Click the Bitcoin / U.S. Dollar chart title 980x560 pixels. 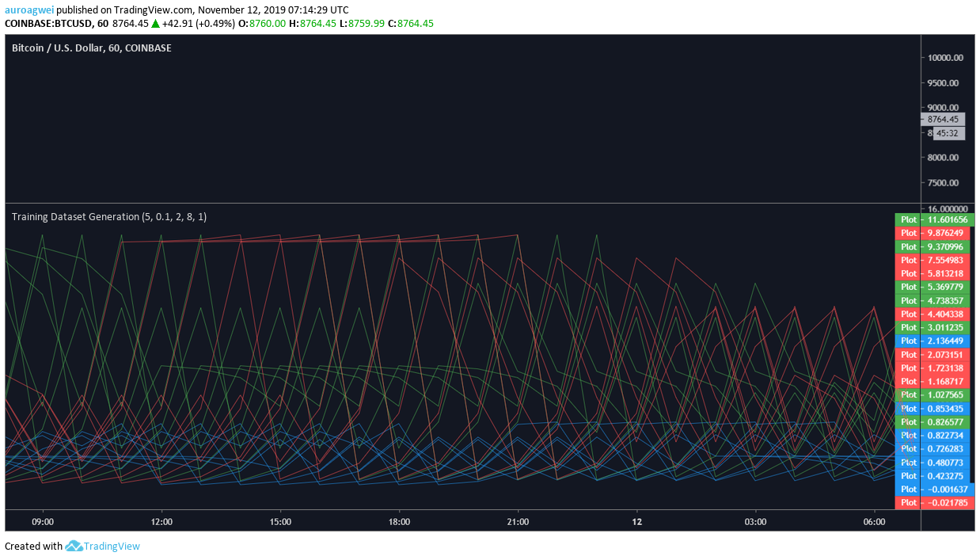coord(91,48)
